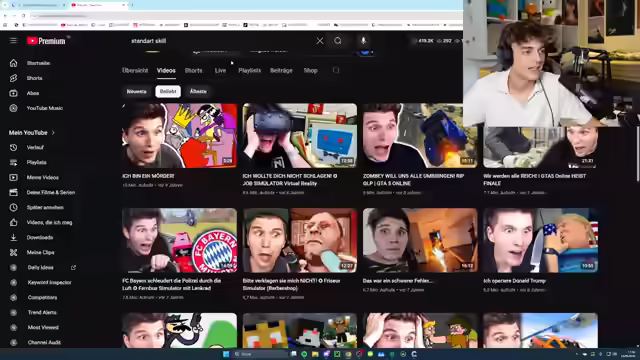Click title ZOMBEY WILL UNS ALLE UMBRINGEN

pos(413,180)
